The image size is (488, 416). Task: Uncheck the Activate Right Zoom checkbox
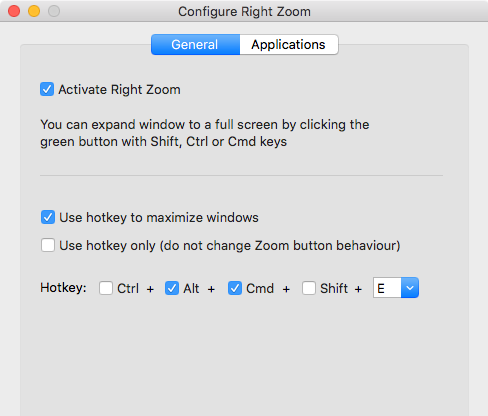[x=47, y=89]
